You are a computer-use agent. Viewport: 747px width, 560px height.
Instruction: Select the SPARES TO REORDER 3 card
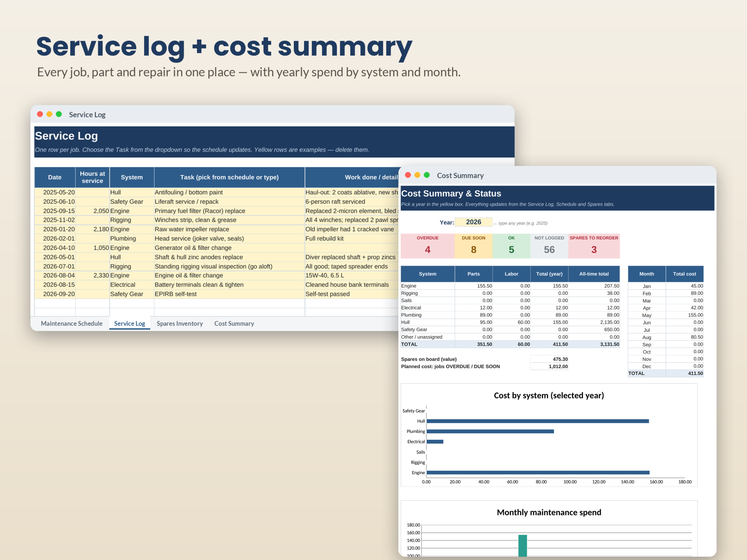[x=594, y=246]
